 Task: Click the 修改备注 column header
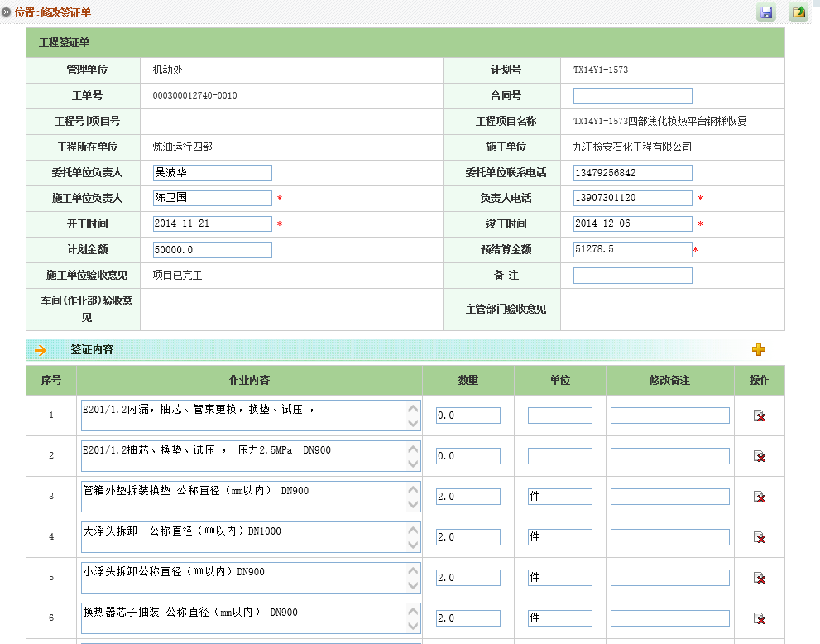(670, 380)
